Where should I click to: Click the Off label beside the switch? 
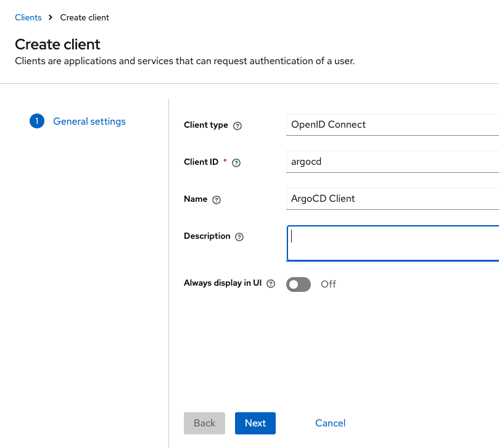[x=328, y=284]
